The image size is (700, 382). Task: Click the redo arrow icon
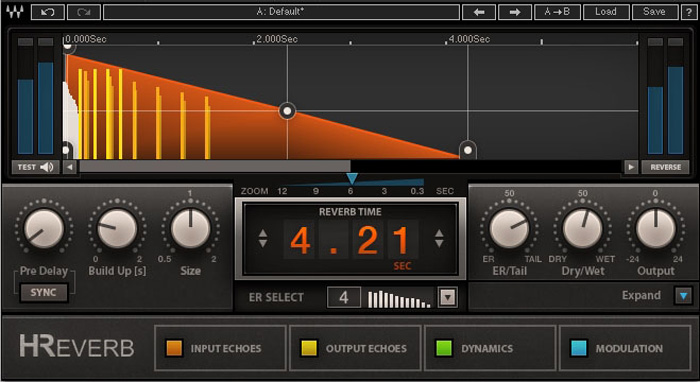coord(83,12)
